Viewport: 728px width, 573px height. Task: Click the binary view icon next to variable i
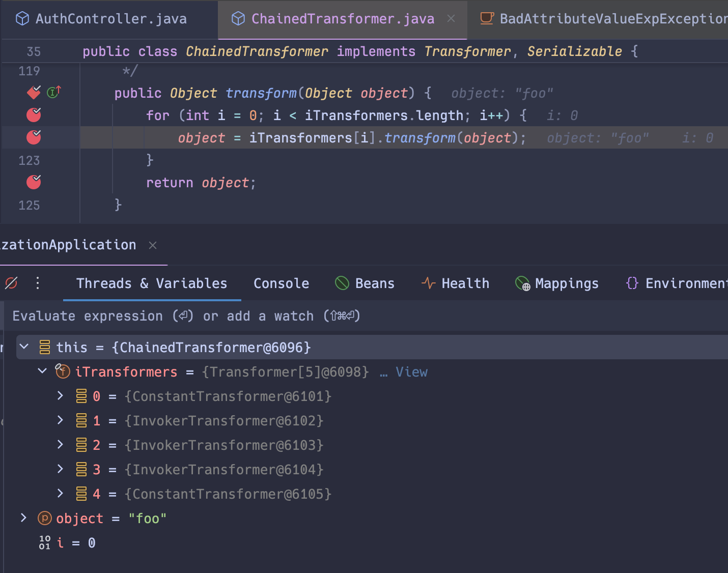pyautogui.click(x=44, y=542)
